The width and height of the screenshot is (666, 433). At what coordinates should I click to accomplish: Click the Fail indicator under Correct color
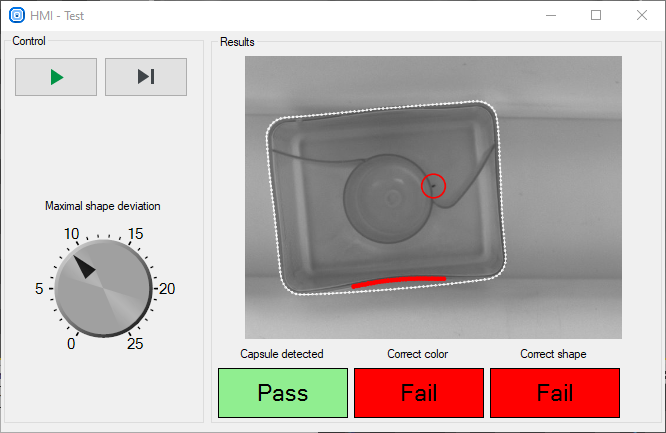pyautogui.click(x=419, y=393)
